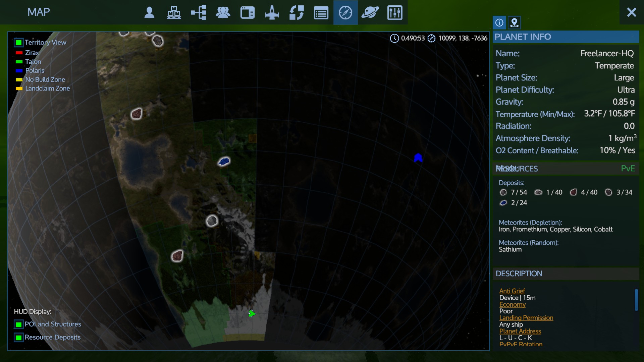
Task: Close the map window
Action: [x=631, y=12]
